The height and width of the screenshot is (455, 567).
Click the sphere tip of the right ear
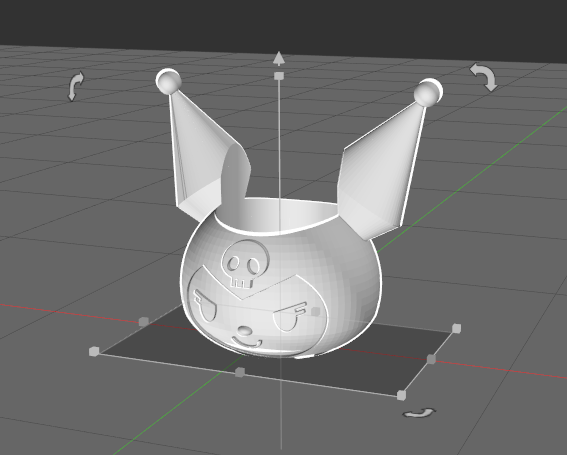[x=428, y=93]
